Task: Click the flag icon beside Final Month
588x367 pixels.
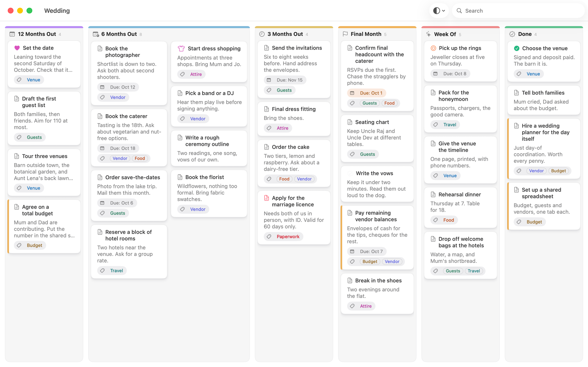Action: click(x=345, y=34)
